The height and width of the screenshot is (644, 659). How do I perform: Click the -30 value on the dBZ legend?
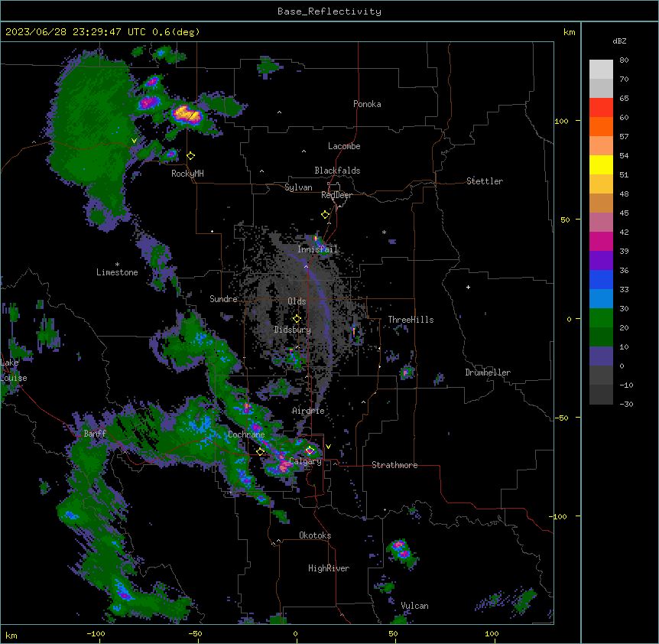(626, 404)
